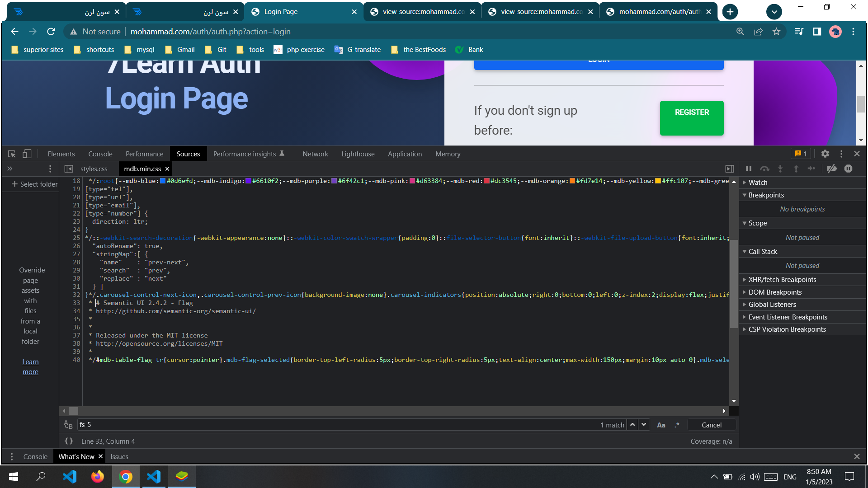Click the issues warning badge
This screenshot has width=868, height=488.
point(801,154)
